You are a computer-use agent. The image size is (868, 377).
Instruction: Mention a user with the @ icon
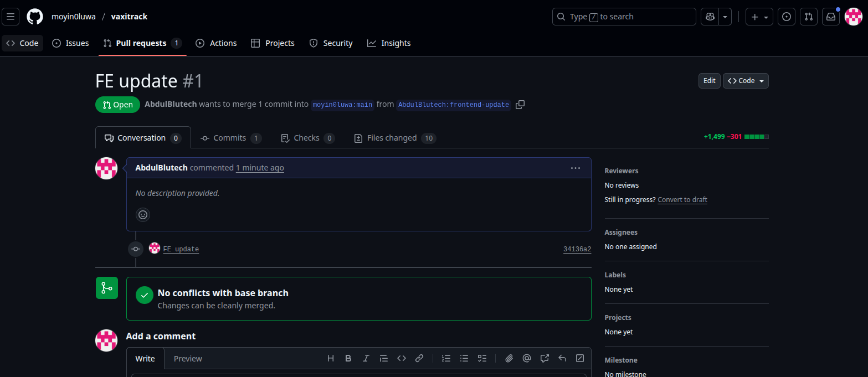pos(527,358)
